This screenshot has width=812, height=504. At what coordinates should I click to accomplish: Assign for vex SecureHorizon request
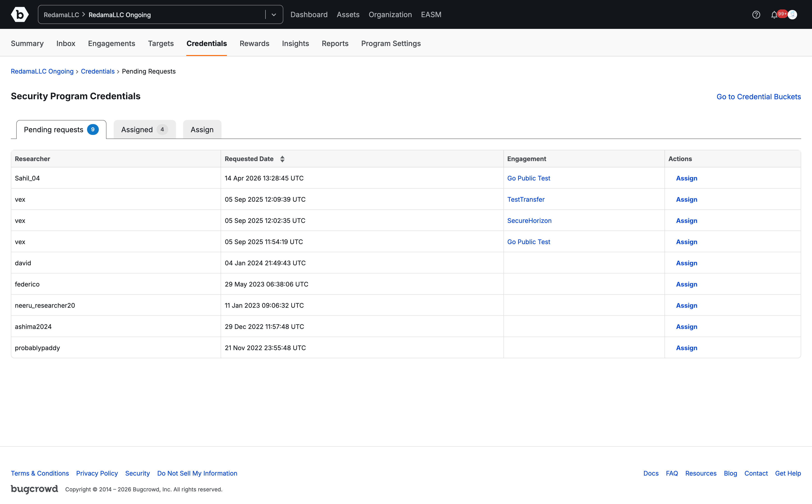click(x=686, y=221)
